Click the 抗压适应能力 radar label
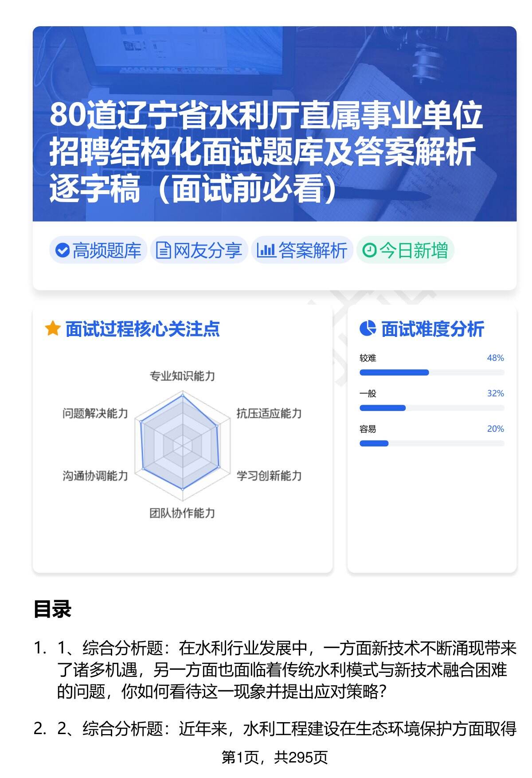Image resolution: width=532 pixels, height=778 pixels. click(269, 414)
